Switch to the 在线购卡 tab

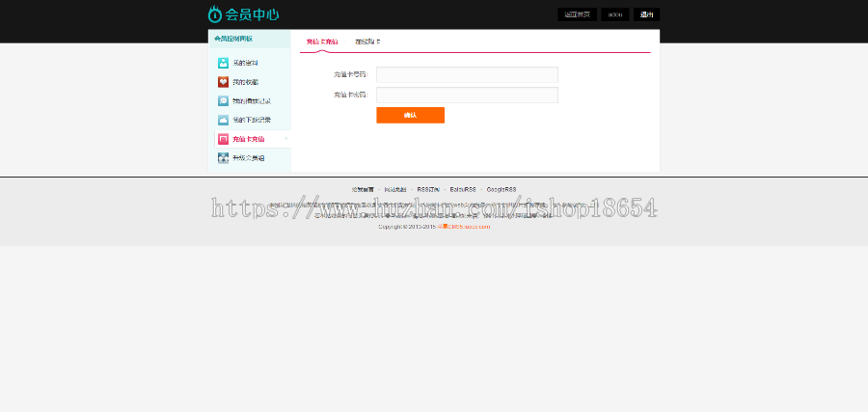tap(367, 41)
